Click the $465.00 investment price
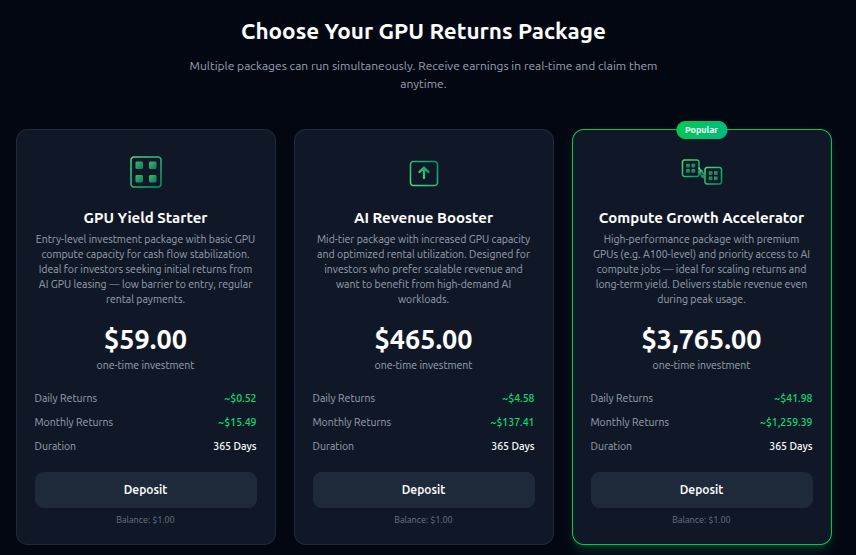This screenshot has height=555, width=856. pos(424,340)
